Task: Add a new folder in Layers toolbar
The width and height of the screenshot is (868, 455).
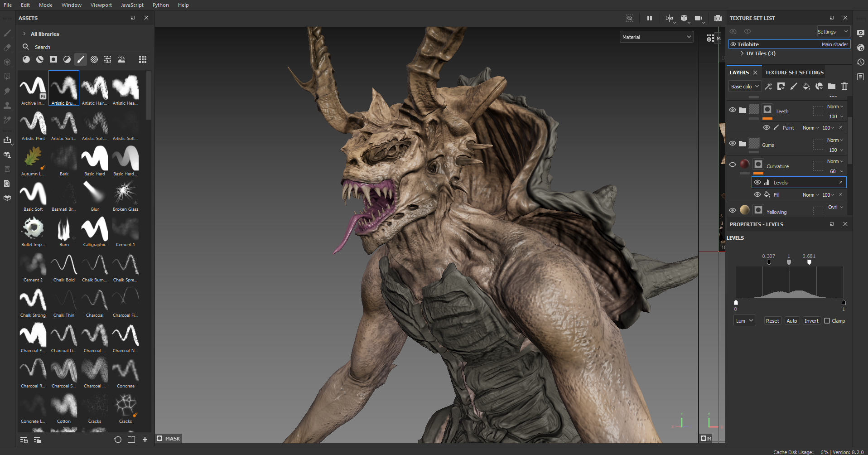Action: 831,86
